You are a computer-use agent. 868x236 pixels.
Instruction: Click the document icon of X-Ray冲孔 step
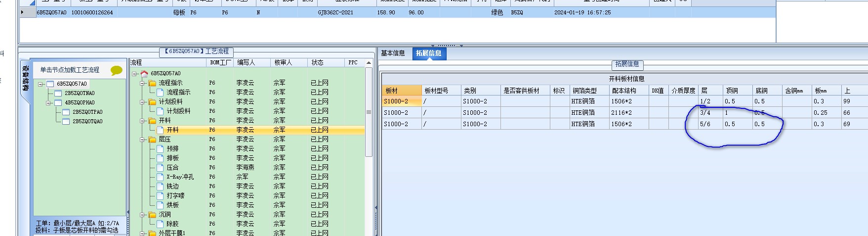tap(160, 177)
